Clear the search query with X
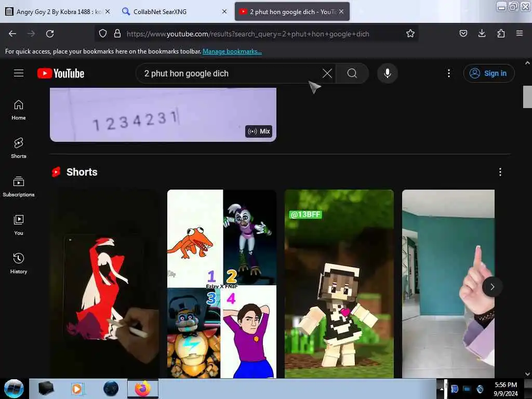 [327, 73]
